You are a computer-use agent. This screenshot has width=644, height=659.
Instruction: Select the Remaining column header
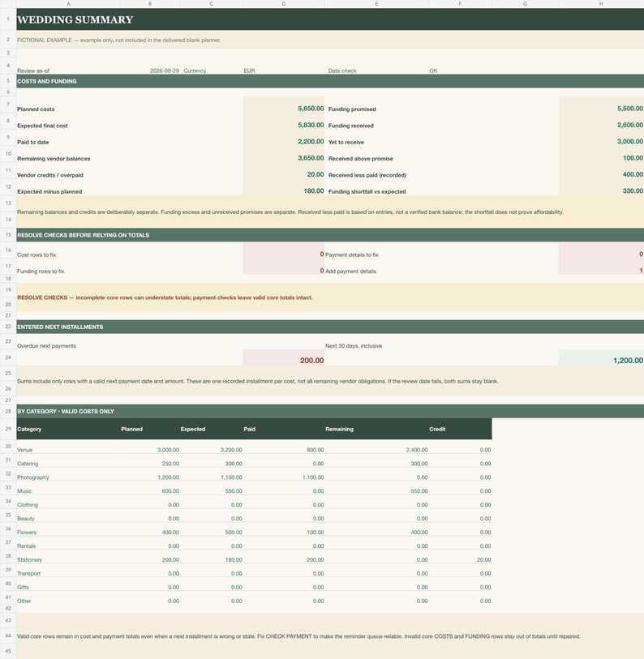339,429
